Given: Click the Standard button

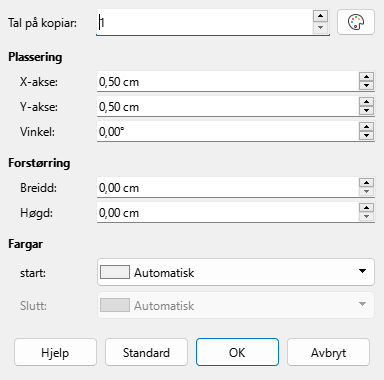Looking at the screenshot, I should click(146, 352).
